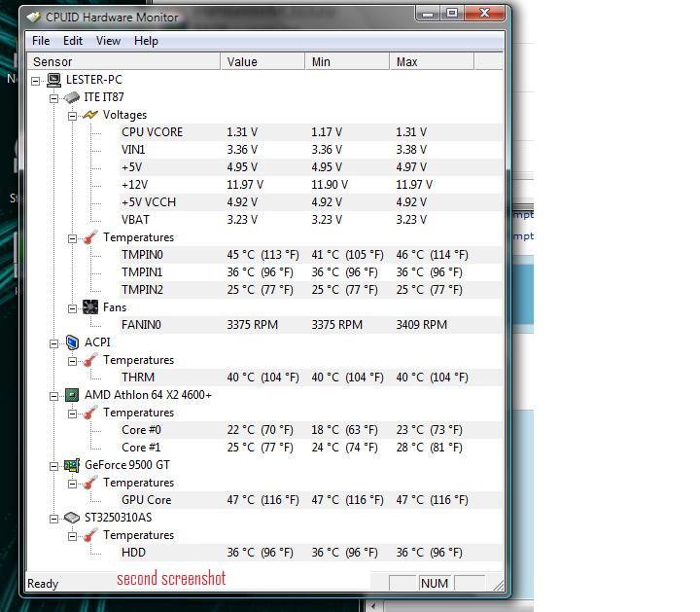This screenshot has width=700, height=612.
Task: Click the 11.90 V min value
Action: pos(330,185)
